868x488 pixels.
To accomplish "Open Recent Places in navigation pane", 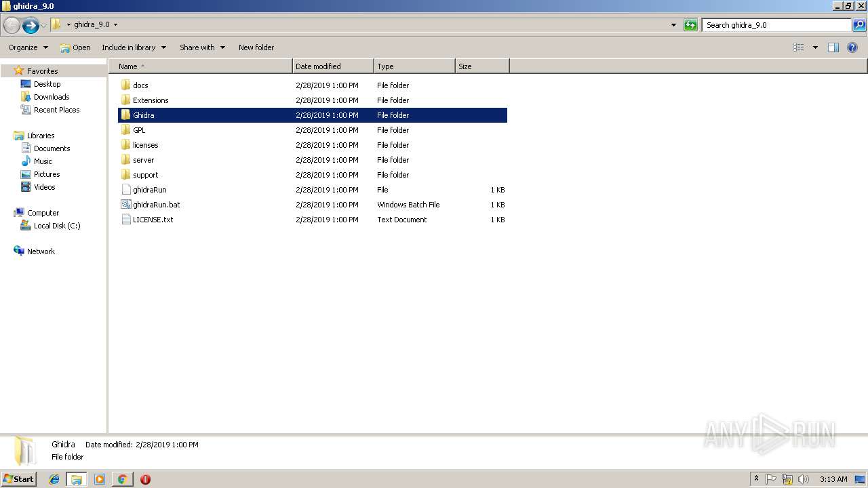I will pyautogui.click(x=56, y=110).
